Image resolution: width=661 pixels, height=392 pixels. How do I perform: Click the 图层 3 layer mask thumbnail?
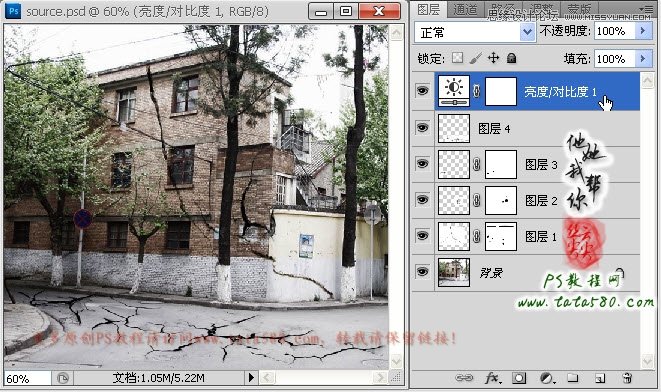click(x=501, y=164)
